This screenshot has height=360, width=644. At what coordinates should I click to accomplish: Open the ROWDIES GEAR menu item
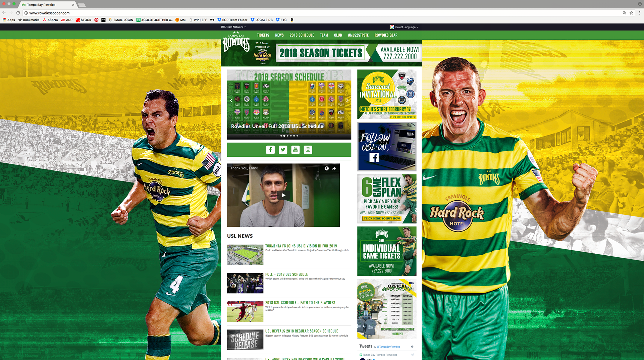386,35
